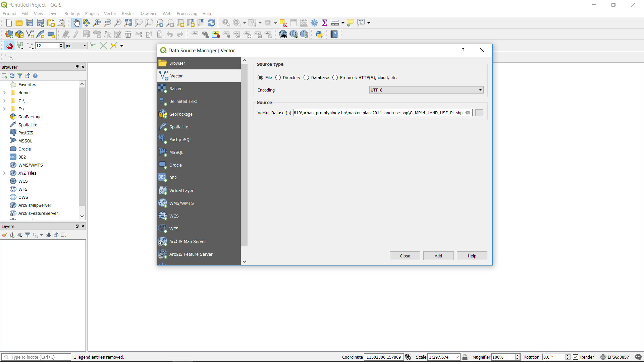Click the Rotation spin box arrows

[568, 357]
